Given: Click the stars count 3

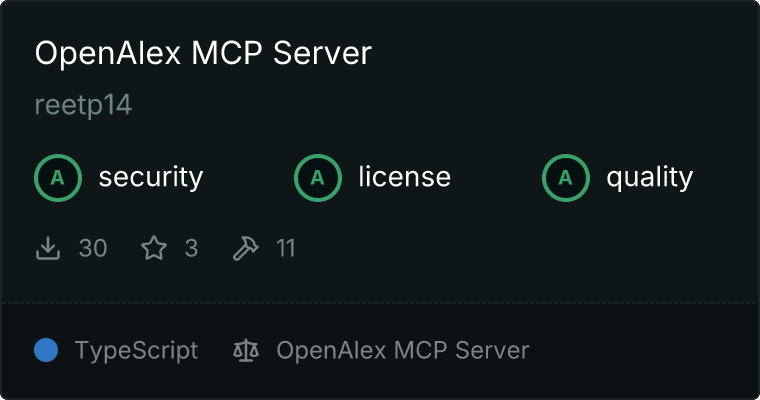Looking at the screenshot, I should (191, 248).
